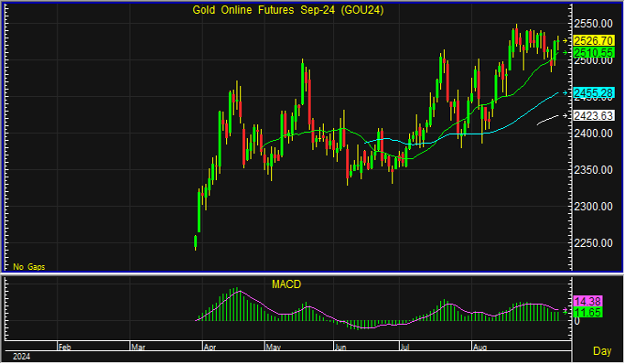Select the white 2423.63 moving average label
This screenshot has height=364, width=625.
point(593,116)
